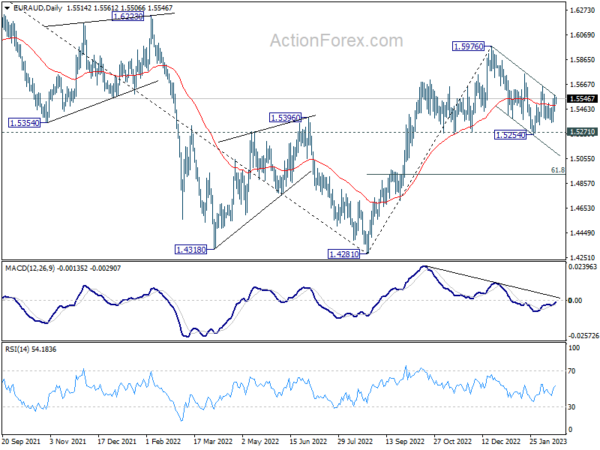Click the 27 Oct 2022 date label
Screen dimensions: 600x450
(x=453, y=442)
